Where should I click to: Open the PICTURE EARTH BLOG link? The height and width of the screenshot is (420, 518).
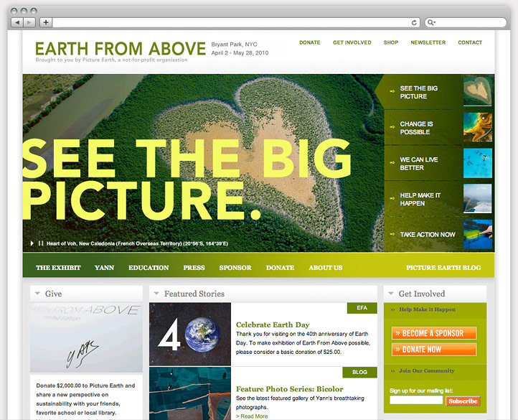click(443, 268)
